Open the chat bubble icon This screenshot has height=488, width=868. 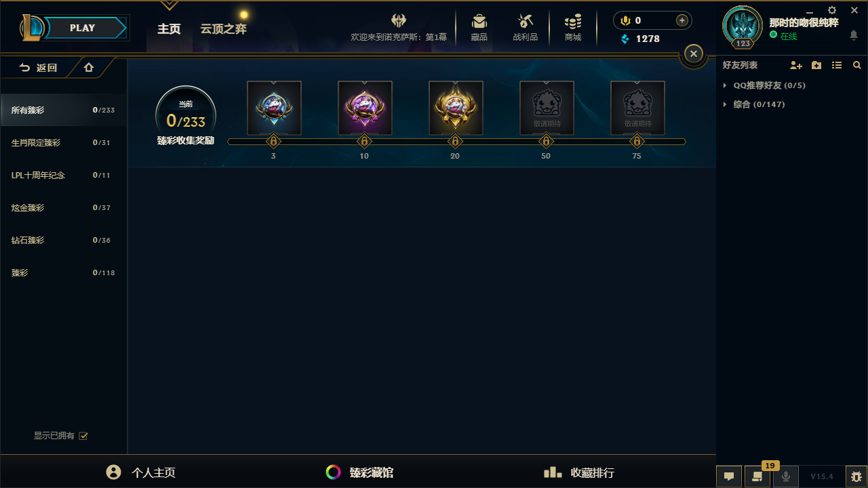pyautogui.click(x=729, y=476)
